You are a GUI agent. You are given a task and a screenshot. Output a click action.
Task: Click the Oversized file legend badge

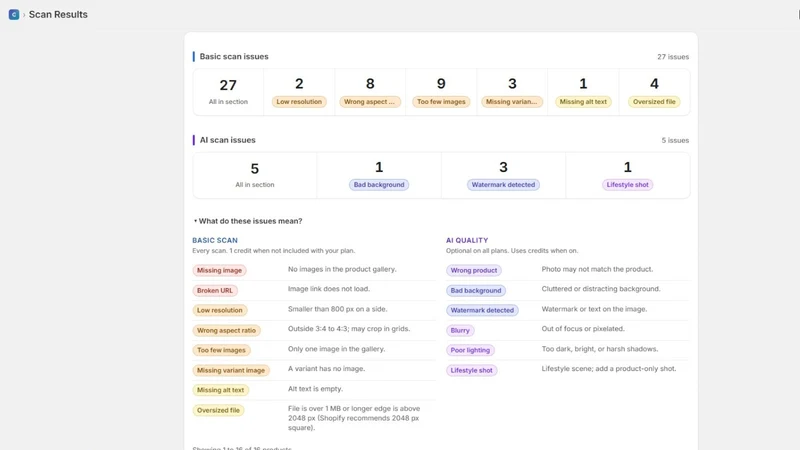click(218, 410)
